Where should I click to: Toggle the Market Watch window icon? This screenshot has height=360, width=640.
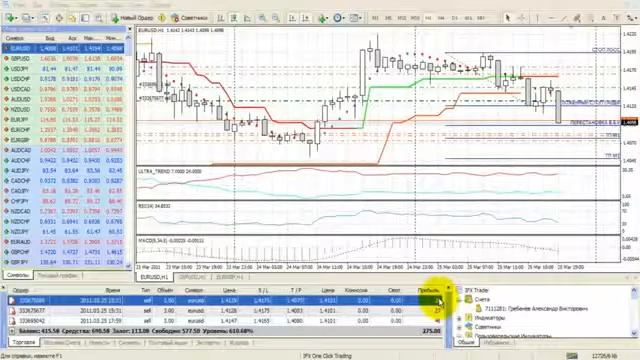point(44,18)
